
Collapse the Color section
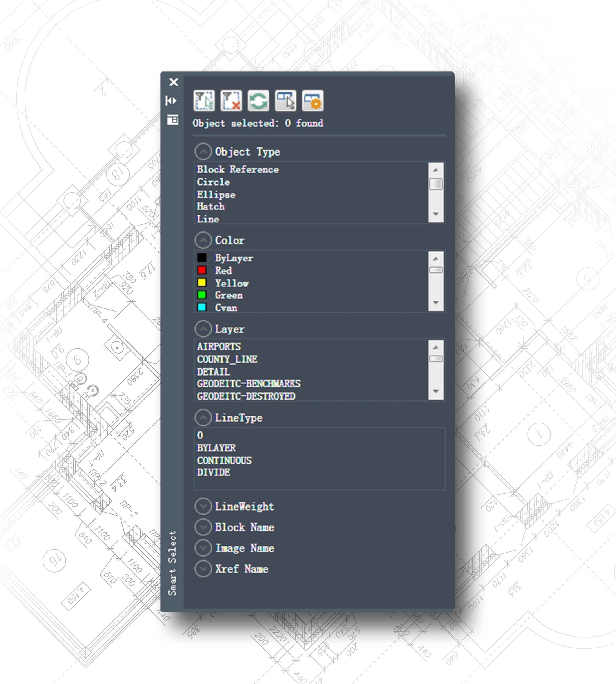click(x=203, y=240)
